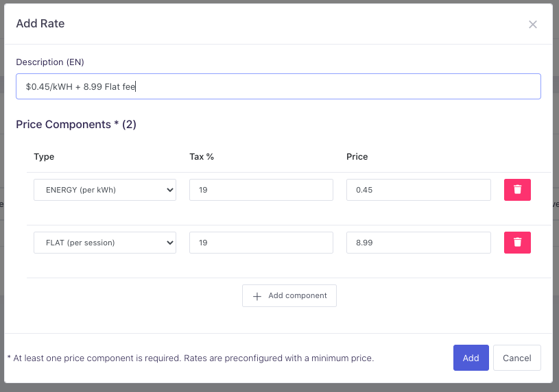
Task: Click the Type column header
Action: coord(44,157)
